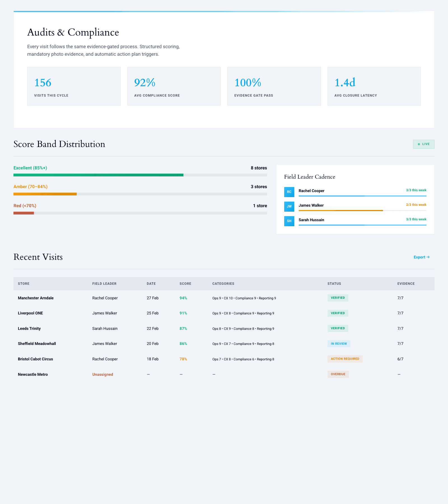The image size is (448, 504).
Task: Open the Avg Compliance Score card
Action: tap(174, 86)
